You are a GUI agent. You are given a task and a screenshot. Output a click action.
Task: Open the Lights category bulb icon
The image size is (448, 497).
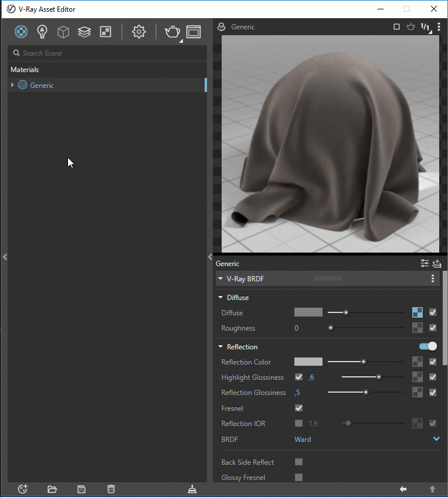point(42,32)
